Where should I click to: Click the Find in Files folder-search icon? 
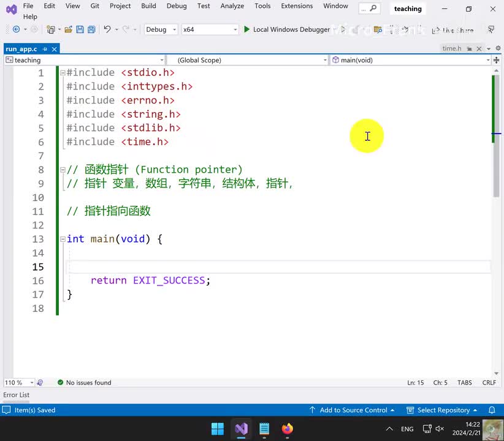[x=378, y=30]
